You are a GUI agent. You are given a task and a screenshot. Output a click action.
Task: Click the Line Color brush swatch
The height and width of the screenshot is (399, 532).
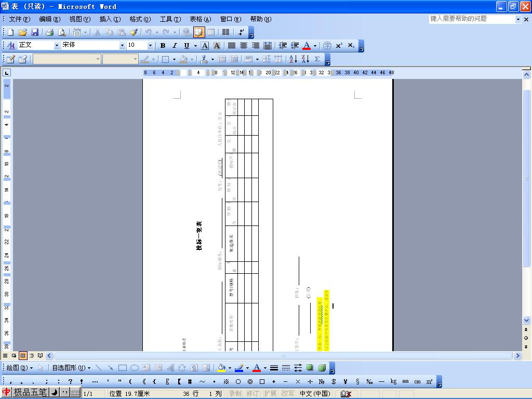point(239,368)
